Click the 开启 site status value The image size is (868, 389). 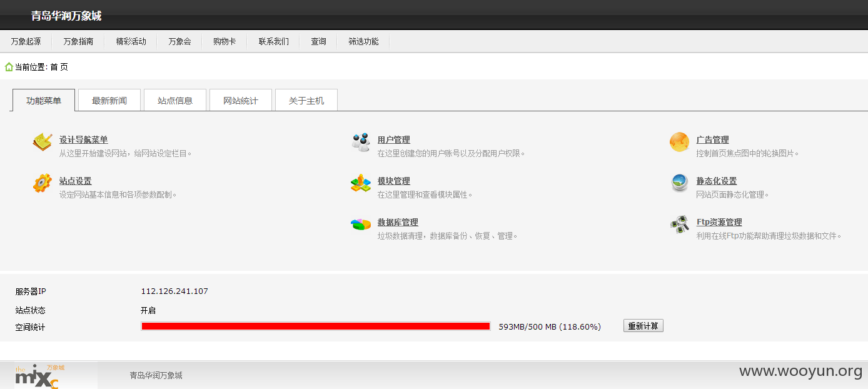click(x=148, y=310)
